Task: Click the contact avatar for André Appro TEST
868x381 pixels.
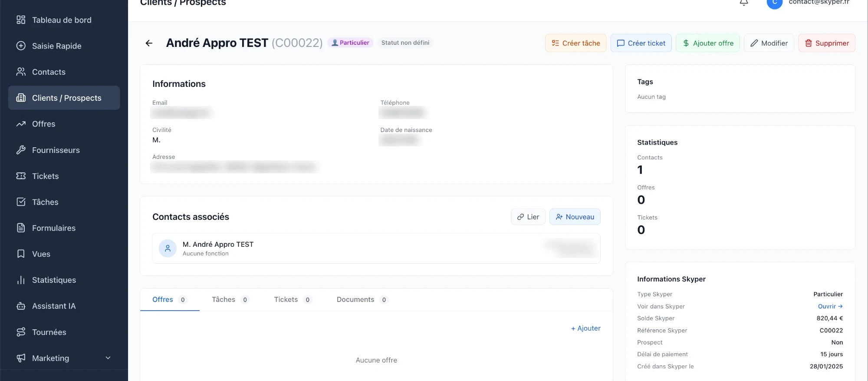Action: (168, 248)
